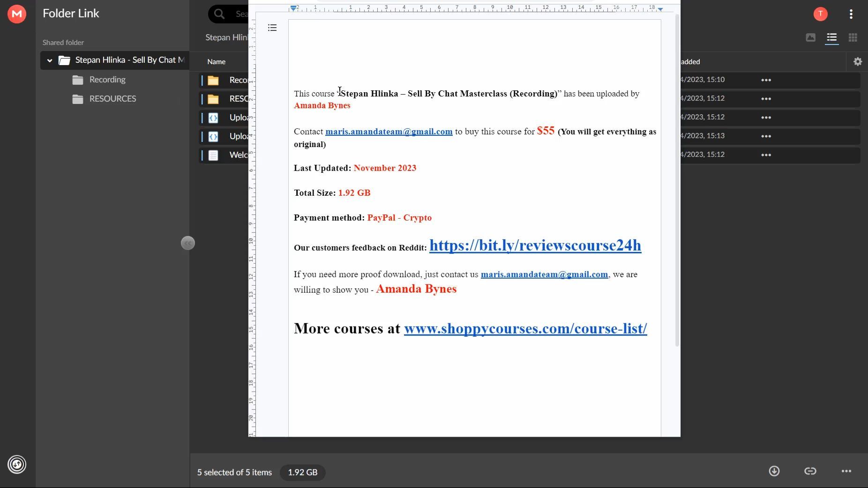Click the Recording folder icon in file list

click(213, 81)
